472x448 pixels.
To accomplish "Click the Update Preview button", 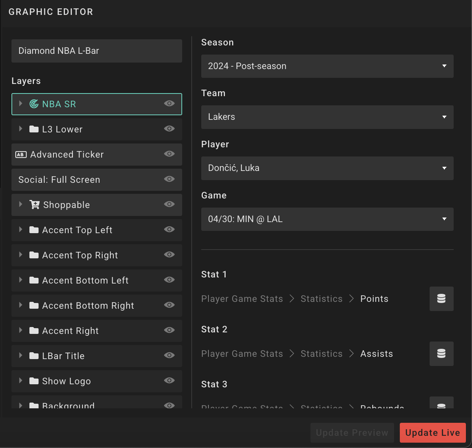I will pyautogui.click(x=352, y=433).
